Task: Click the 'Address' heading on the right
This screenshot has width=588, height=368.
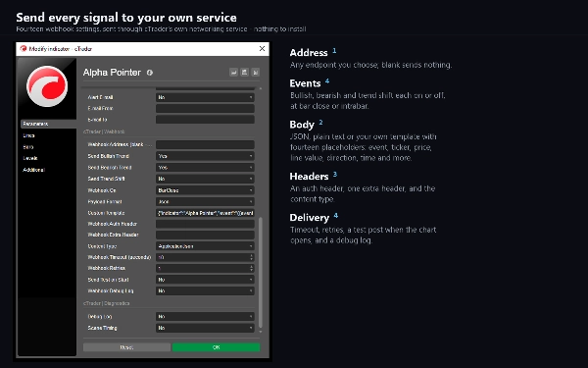Action: click(x=309, y=53)
